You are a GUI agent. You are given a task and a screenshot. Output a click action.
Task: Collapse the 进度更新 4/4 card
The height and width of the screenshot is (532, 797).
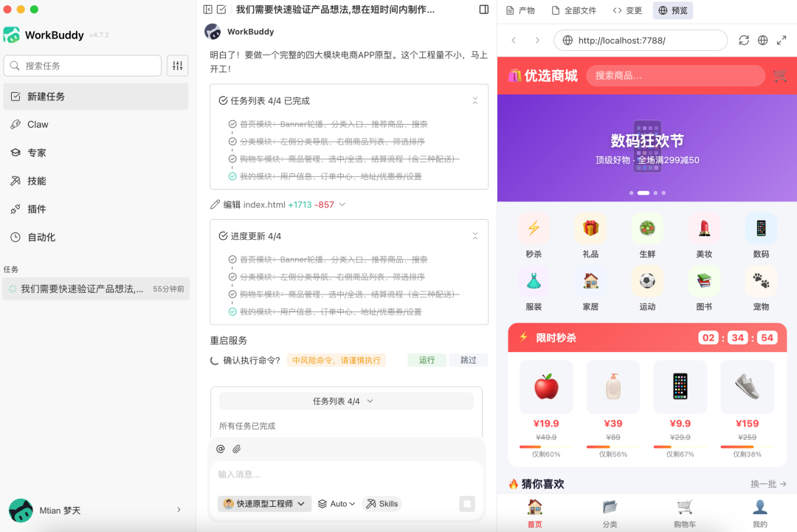[475, 236]
